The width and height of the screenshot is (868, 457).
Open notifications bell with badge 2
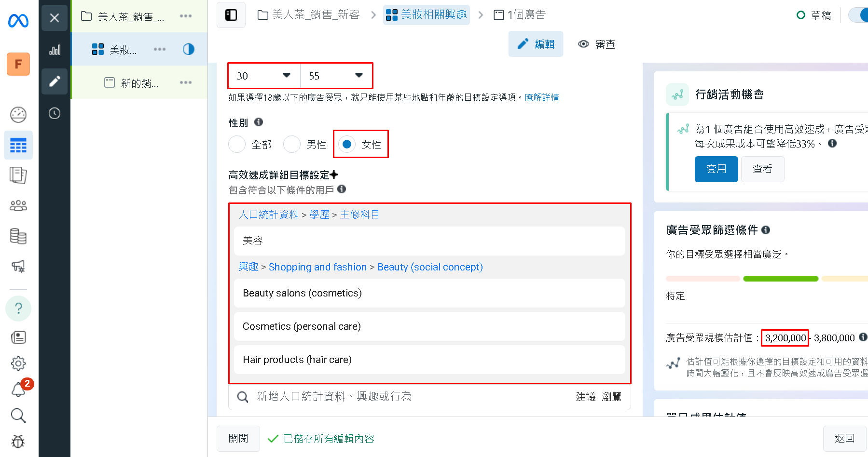click(18, 389)
